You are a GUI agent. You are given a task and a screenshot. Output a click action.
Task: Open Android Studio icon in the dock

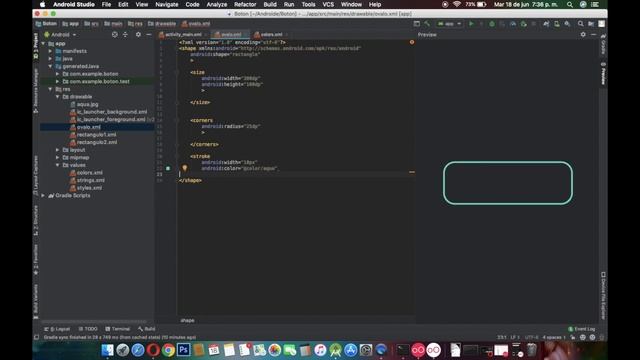click(x=336, y=350)
